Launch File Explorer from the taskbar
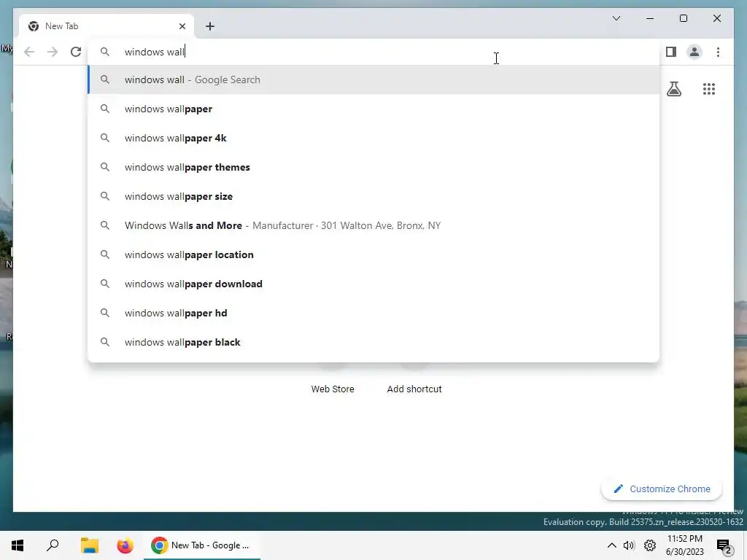 coord(89,545)
